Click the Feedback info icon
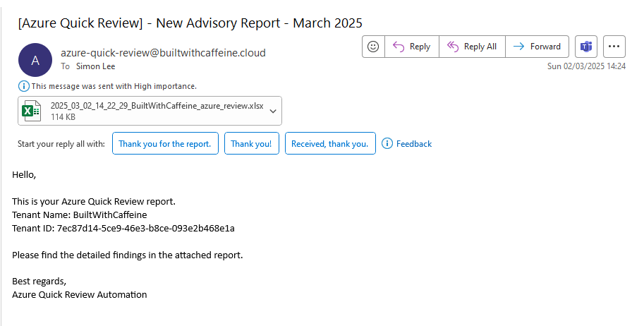 (387, 143)
